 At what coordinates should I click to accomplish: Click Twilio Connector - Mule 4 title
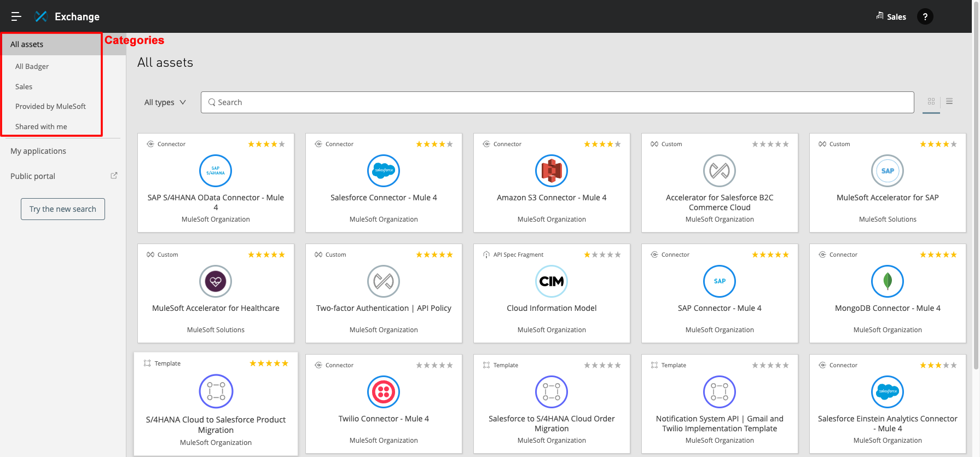[x=384, y=419]
